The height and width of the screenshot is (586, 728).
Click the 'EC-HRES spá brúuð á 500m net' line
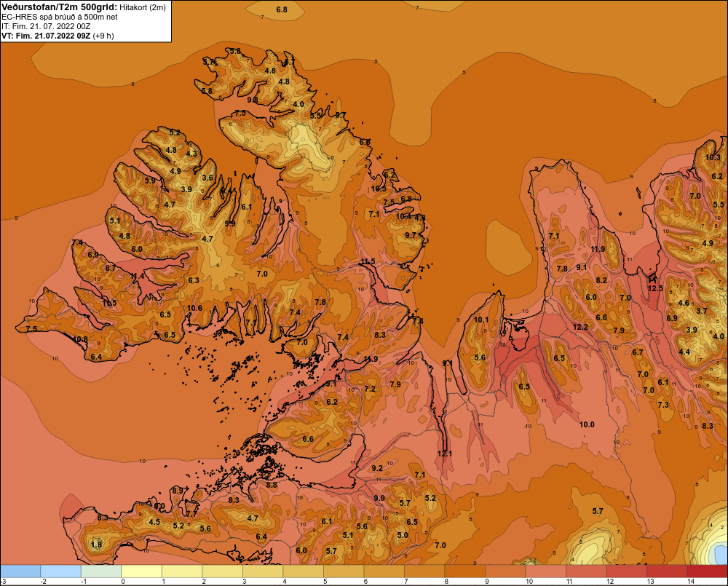(60, 17)
